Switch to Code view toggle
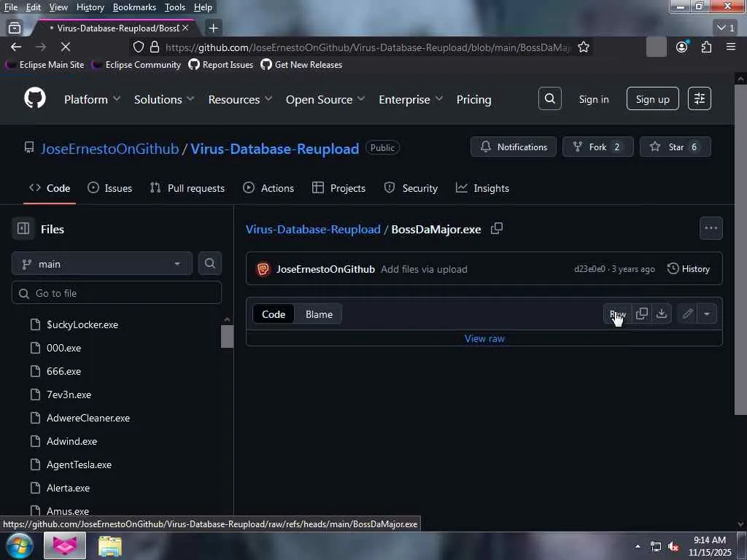Screen dimensions: 747x560 [274, 314]
